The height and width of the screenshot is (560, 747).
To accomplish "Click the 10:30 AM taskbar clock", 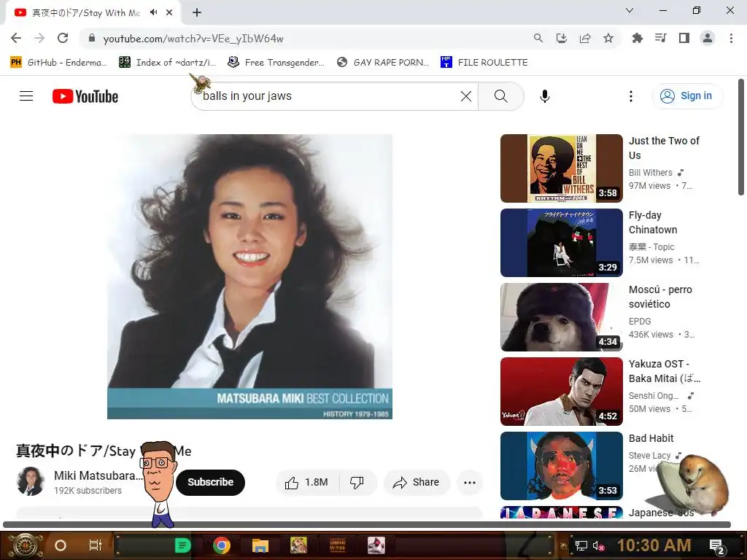I will pyautogui.click(x=654, y=545).
